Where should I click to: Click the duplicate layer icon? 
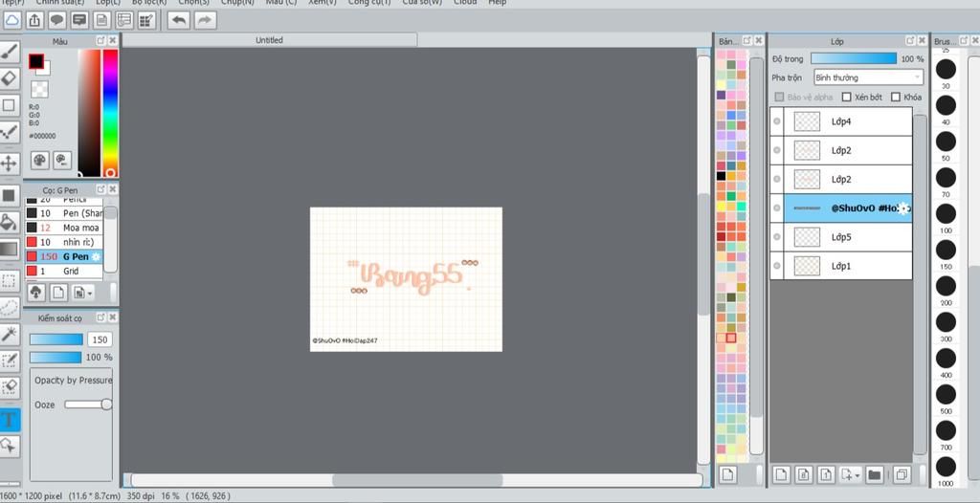click(902, 475)
